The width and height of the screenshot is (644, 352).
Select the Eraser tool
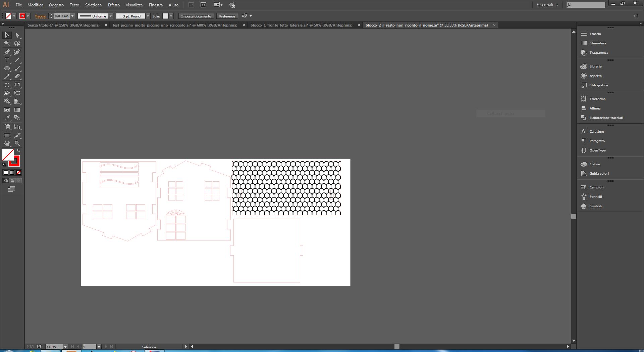[x=17, y=77]
